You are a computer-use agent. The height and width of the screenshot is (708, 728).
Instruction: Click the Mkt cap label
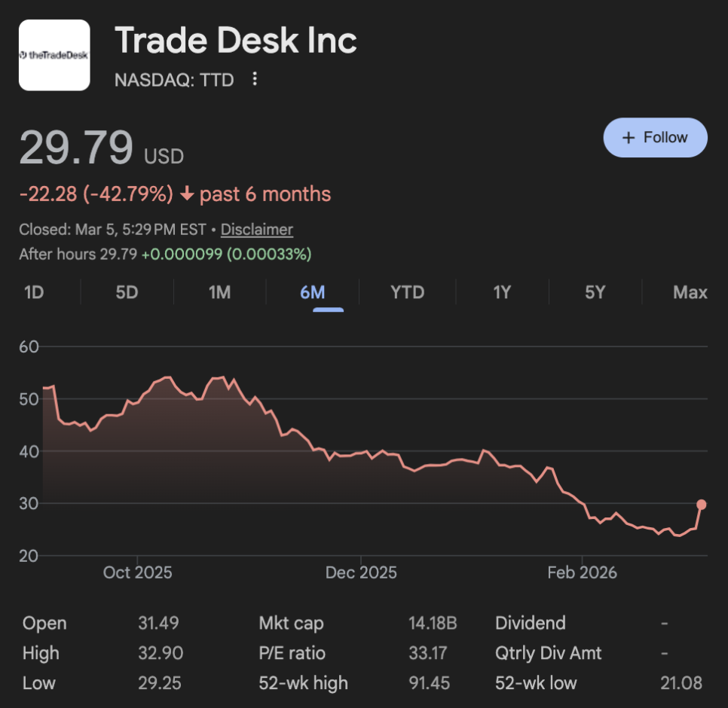[291, 624]
